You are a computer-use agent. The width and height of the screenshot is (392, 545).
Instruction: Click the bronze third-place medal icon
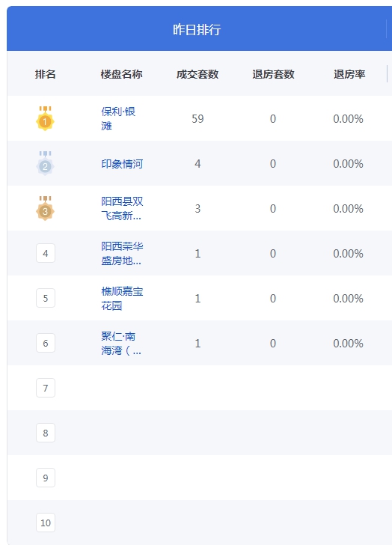(45, 208)
